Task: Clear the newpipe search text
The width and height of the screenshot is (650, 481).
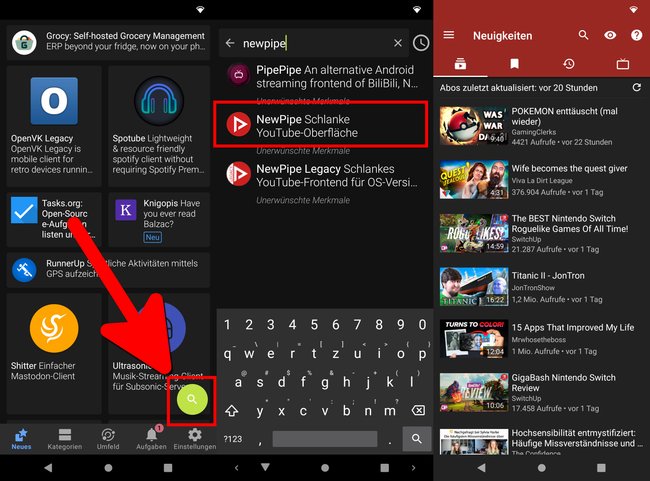Action: (398, 43)
